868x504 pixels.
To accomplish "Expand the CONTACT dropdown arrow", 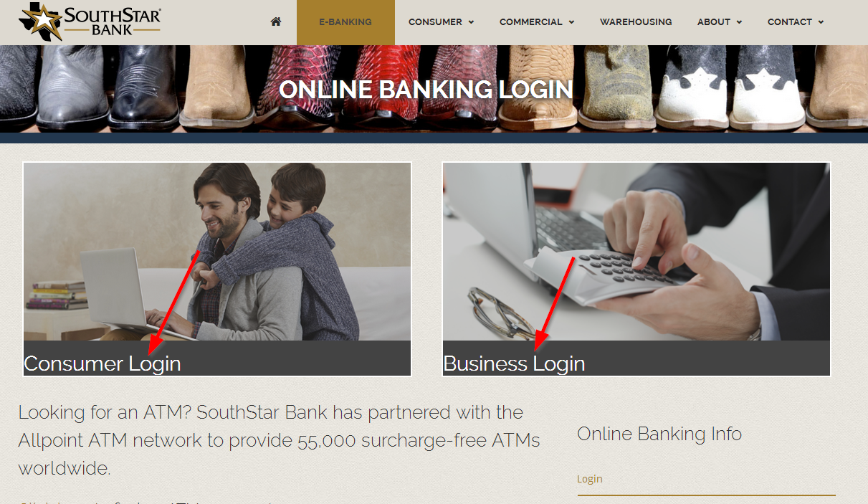I will coord(821,22).
